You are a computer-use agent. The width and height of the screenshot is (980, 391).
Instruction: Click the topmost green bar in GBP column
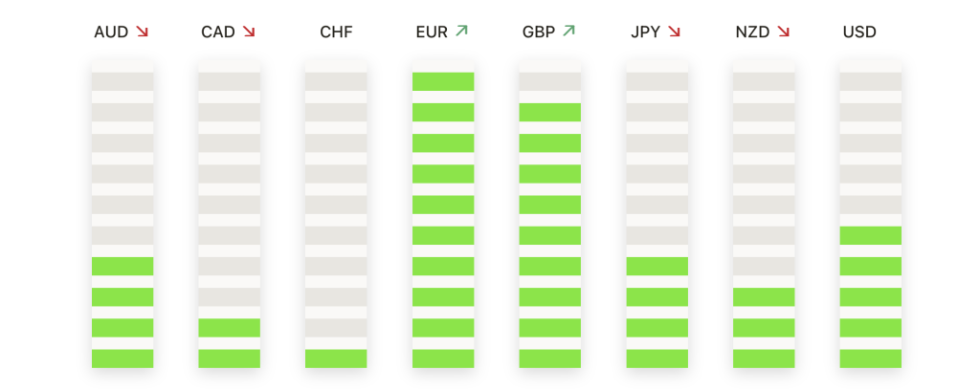click(x=550, y=113)
